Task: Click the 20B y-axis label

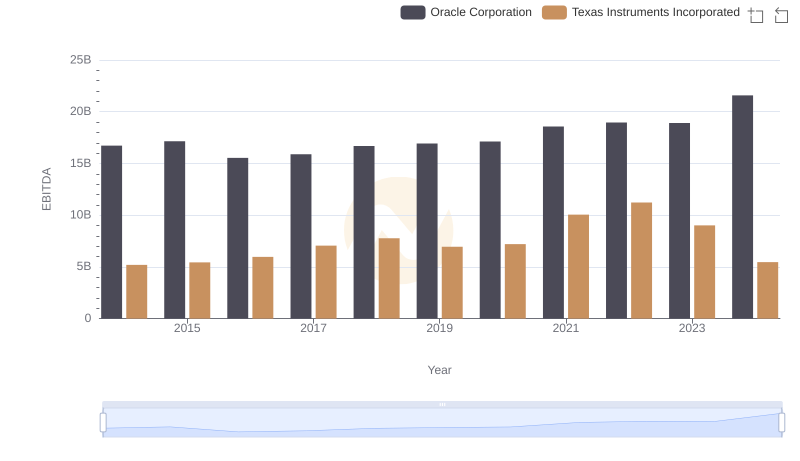Action: 81,112
